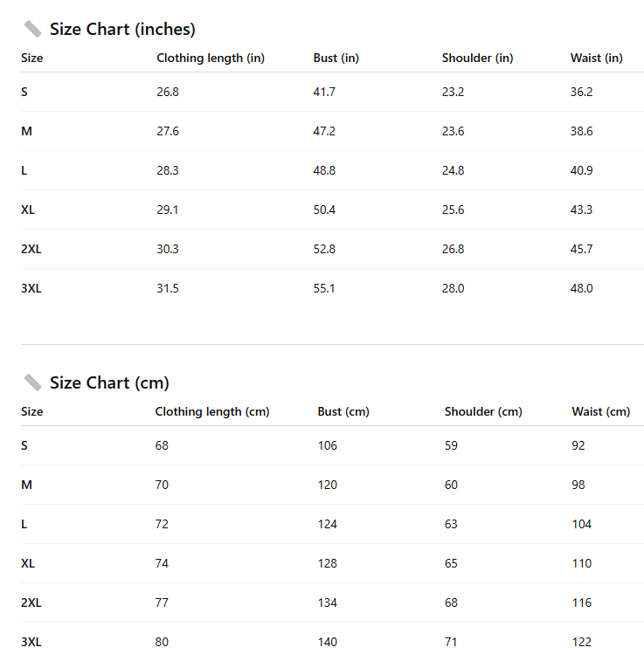644x668 pixels.
Task: Click the ruler icon beside inches size chart
Action: pos(33,30)
